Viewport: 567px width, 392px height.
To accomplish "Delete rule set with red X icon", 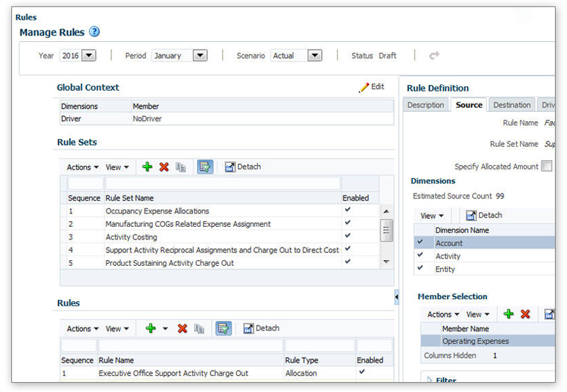I will click(164, 167).
